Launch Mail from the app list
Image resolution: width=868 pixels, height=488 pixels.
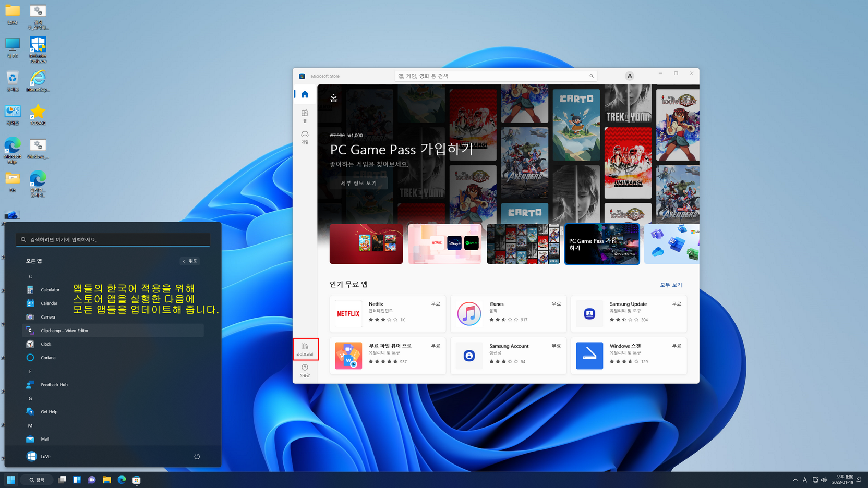(x=113, y=439)
